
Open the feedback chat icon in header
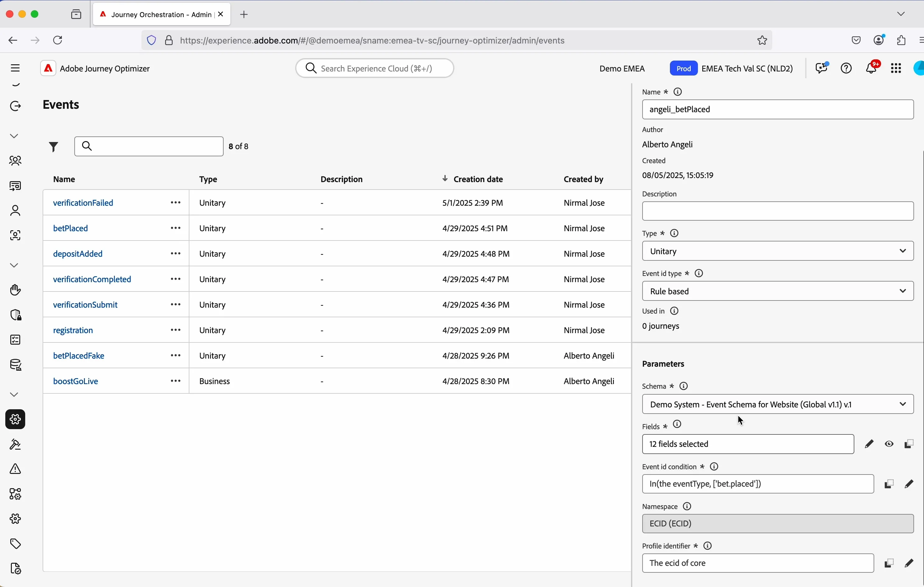tap(822, 68)
